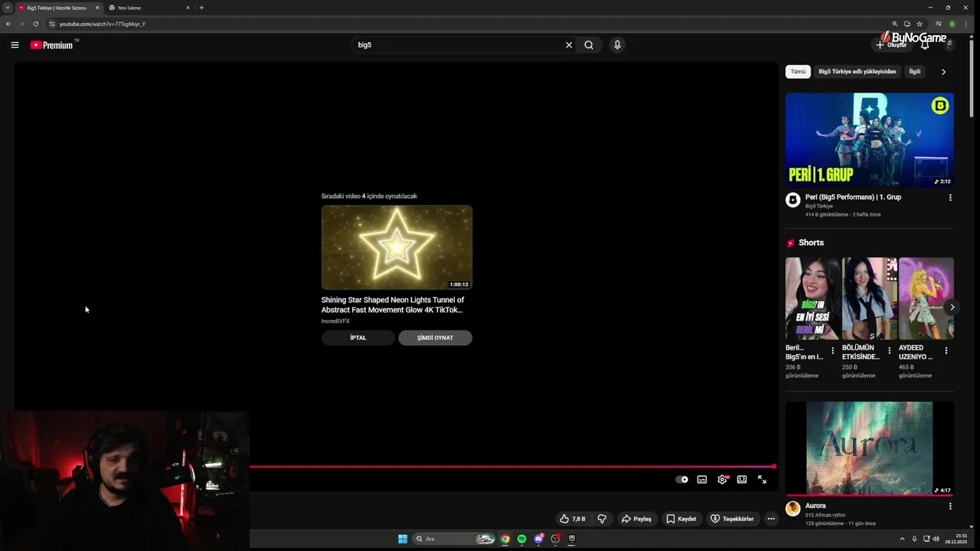This screenshot has height=551, width=980.
Task: Open the YouTube hamburger guide menu
Action: tap(15, 45)
